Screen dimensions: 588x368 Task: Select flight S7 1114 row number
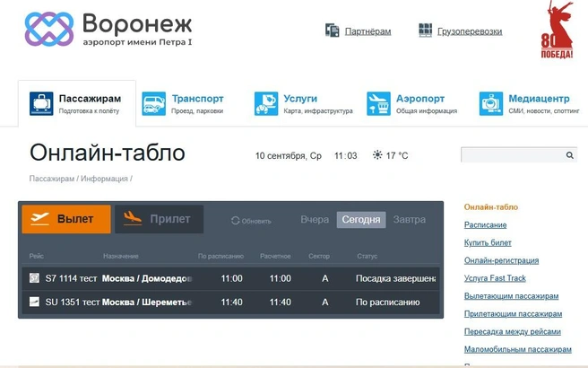pyautogui.click(x=71, y=278)
